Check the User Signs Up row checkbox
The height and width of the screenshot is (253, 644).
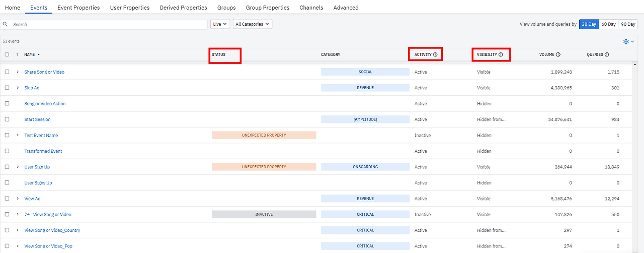[x=7, y=183]
